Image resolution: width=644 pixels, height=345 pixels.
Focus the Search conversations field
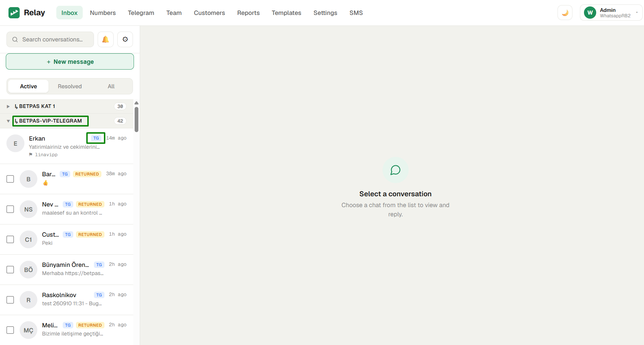pyautogui.click(x=50, y=39)
